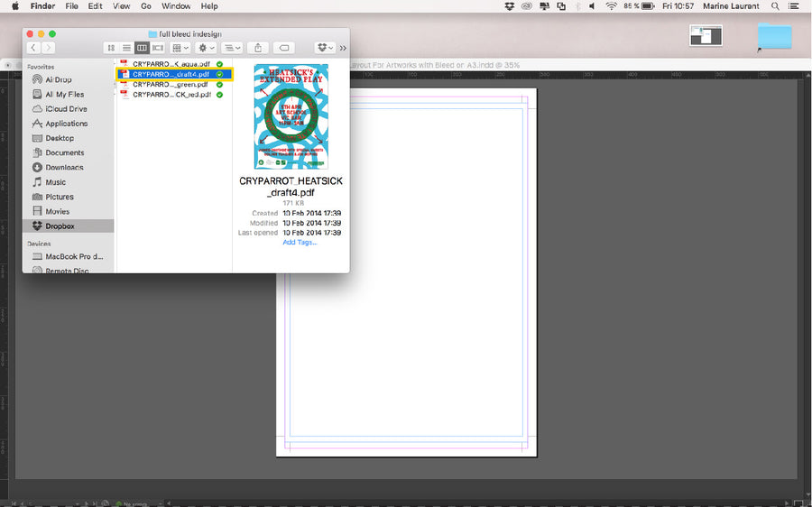The width and height of the screenshot is (812, 507).
Task: Open the Documents folder in sidebar
Action: click(x=65, y=152)
